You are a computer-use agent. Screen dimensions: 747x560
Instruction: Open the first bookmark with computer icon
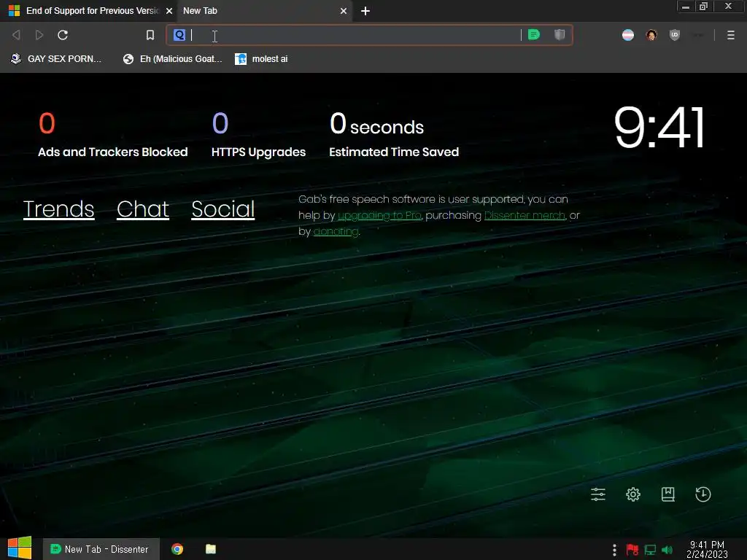coord(55,59)
